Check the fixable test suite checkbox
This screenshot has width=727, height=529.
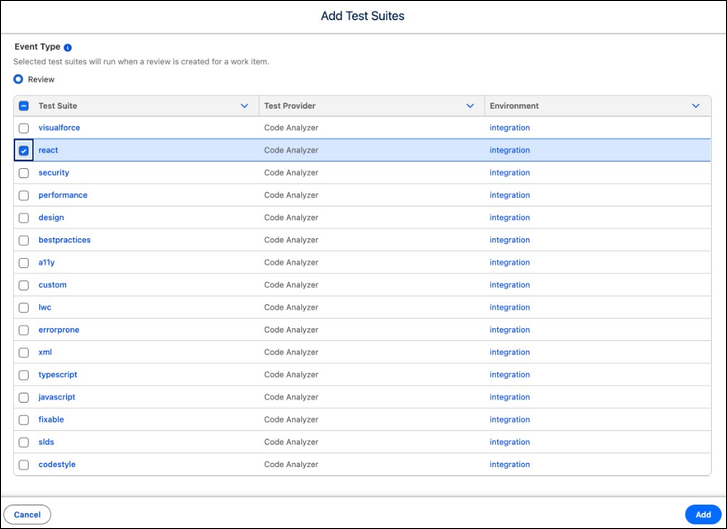click(24, 420)
